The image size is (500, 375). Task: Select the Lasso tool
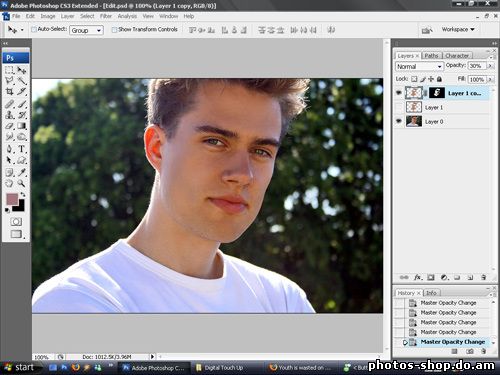click(9, 80)
